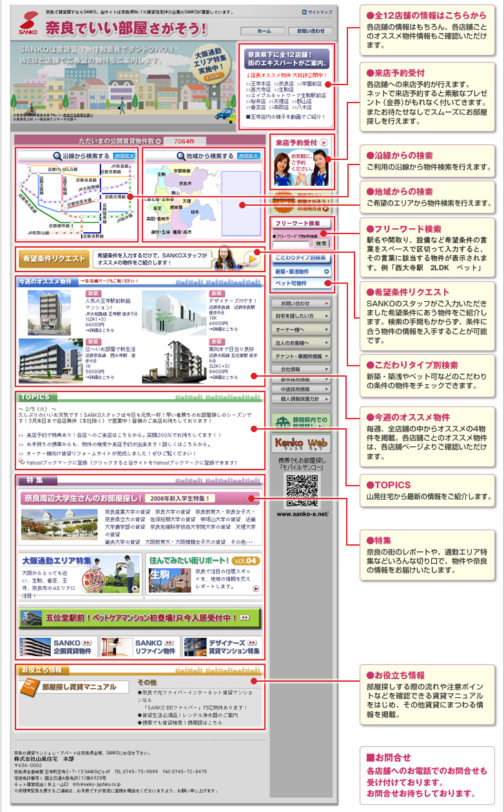Click the magnifier icon beside 地域から検索する

pos(180,156)
